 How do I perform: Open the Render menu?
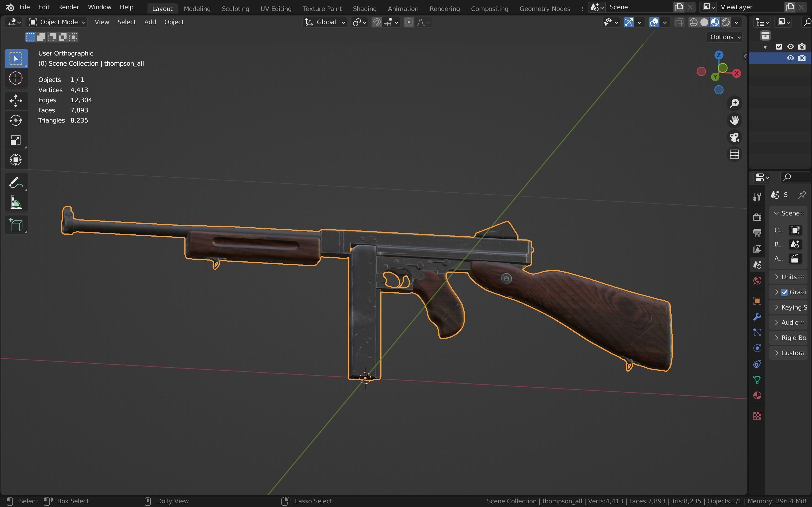[69, 7]
